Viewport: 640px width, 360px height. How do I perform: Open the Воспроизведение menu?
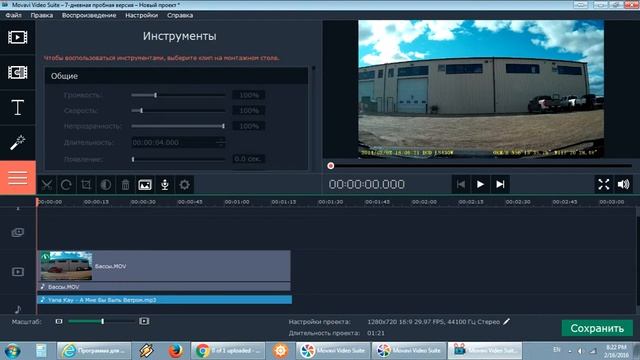pyautogui.click(x=89, y=15)
